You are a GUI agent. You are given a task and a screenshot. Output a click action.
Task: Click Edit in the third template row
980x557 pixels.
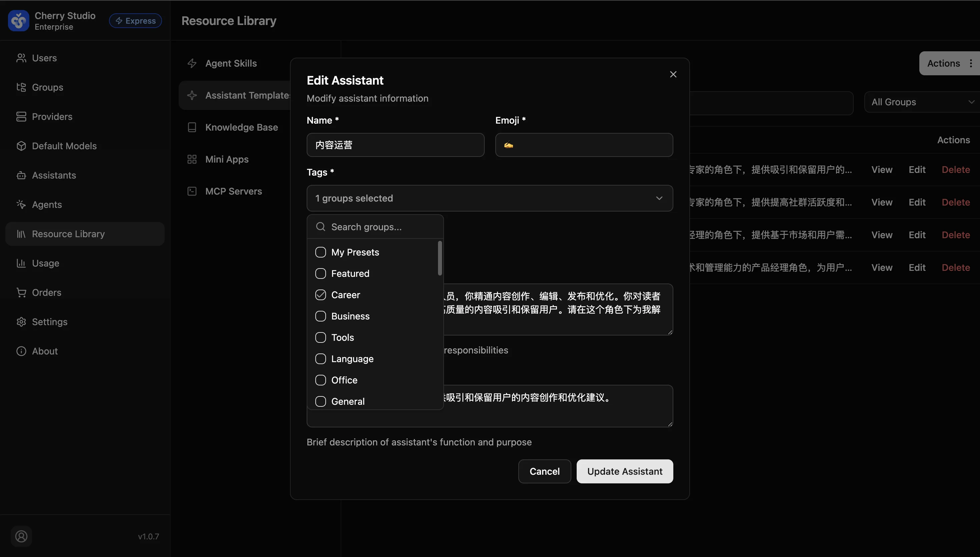(917, 235)
